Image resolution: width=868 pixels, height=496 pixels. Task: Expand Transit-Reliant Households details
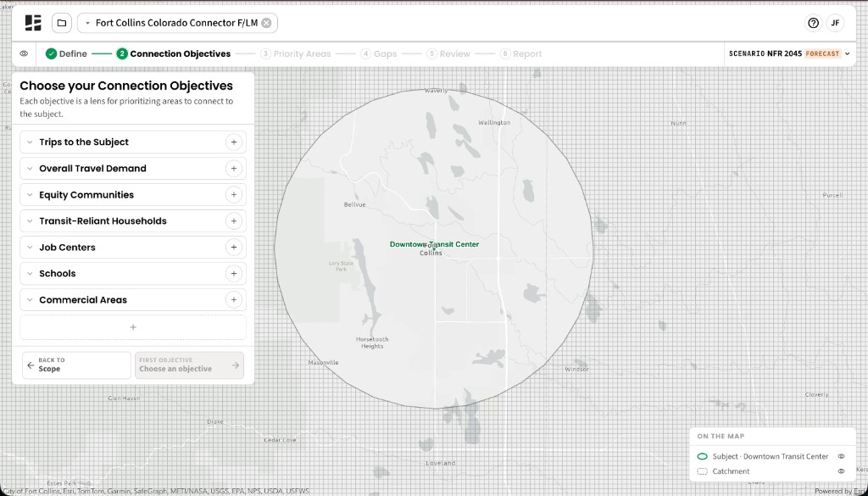pyautogui.click(x=30, y=221)
